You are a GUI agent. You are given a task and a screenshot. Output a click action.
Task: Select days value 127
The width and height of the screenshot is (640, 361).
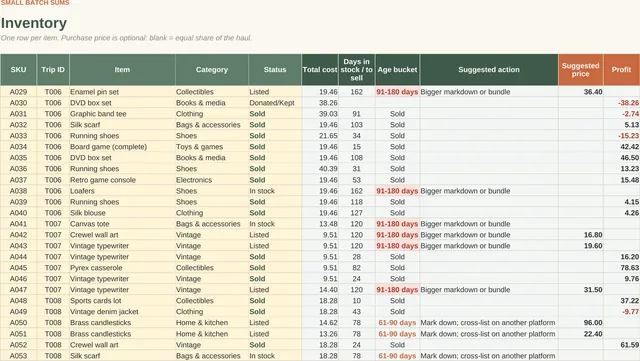tap(357, 213)
